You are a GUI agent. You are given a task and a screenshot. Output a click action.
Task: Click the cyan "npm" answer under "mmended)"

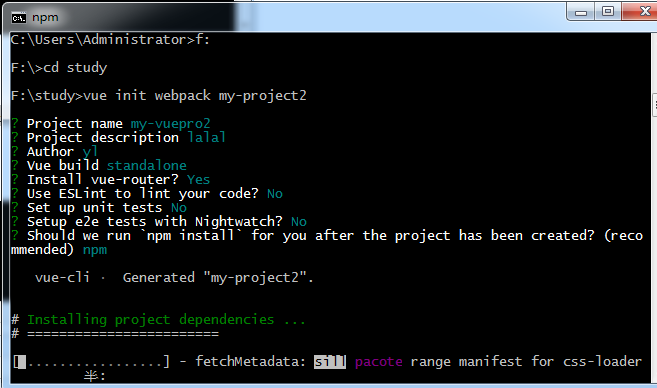click(95, 250)
